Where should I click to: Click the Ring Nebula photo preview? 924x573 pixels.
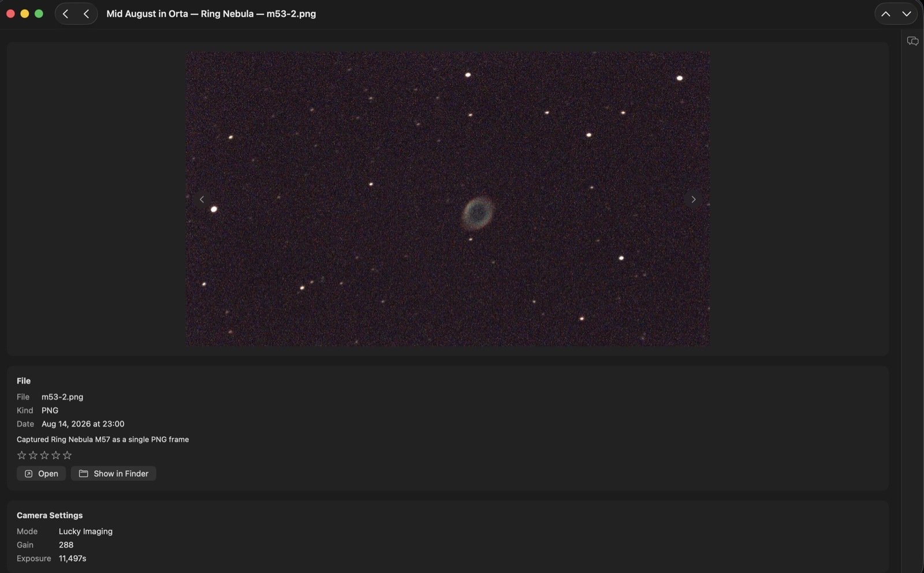pyautogui.click(x=448, y=199)
